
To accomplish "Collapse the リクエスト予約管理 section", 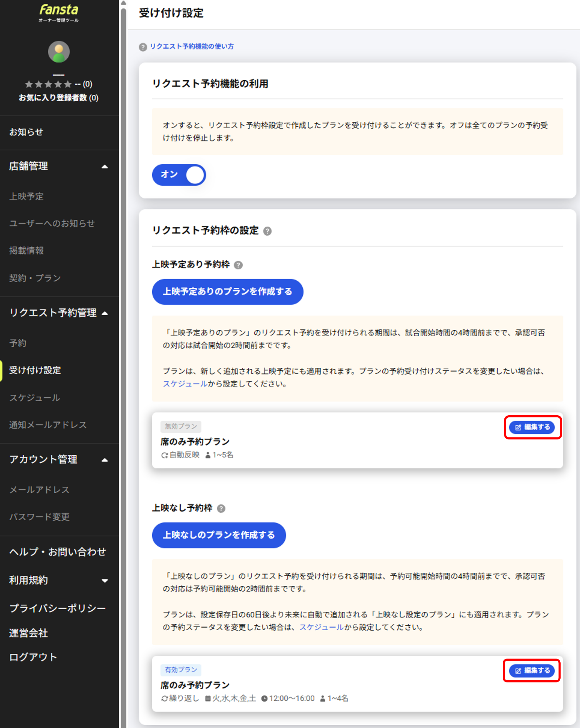I will 105,313.
